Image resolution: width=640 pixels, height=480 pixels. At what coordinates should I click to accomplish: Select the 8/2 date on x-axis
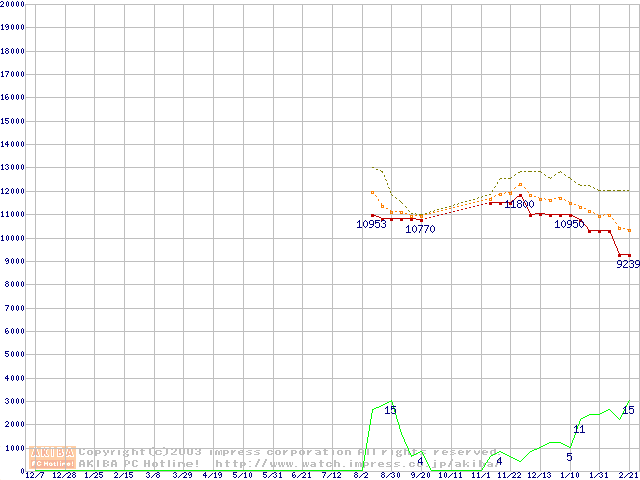361,475
